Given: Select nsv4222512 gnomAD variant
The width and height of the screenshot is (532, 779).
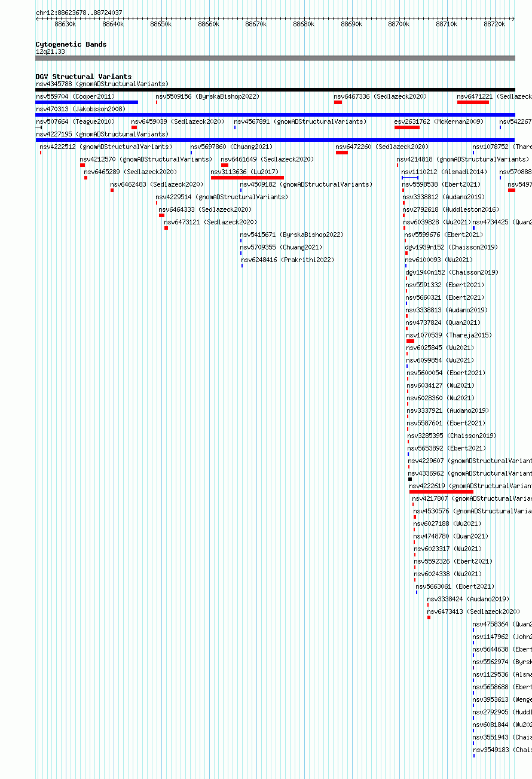Looking at the screenshot, I should (106, 147).
